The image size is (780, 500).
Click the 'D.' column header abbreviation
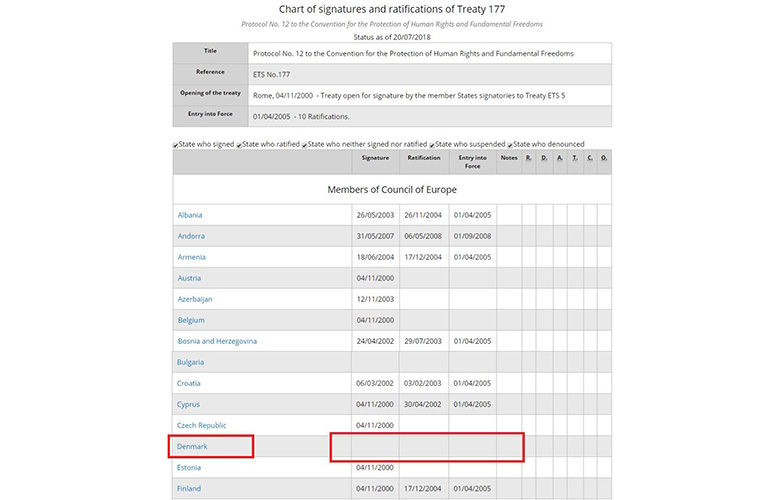[x=544, y=158]
